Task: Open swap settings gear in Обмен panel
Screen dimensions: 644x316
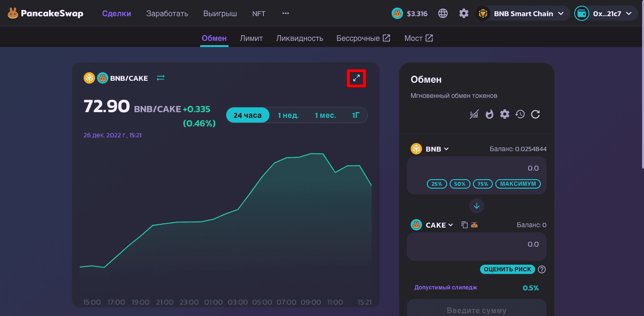Action: (x=505, y=114)
